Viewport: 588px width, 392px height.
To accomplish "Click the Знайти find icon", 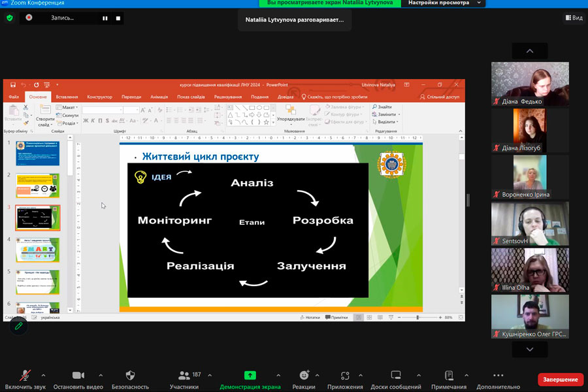I will [x=374, y=107].
